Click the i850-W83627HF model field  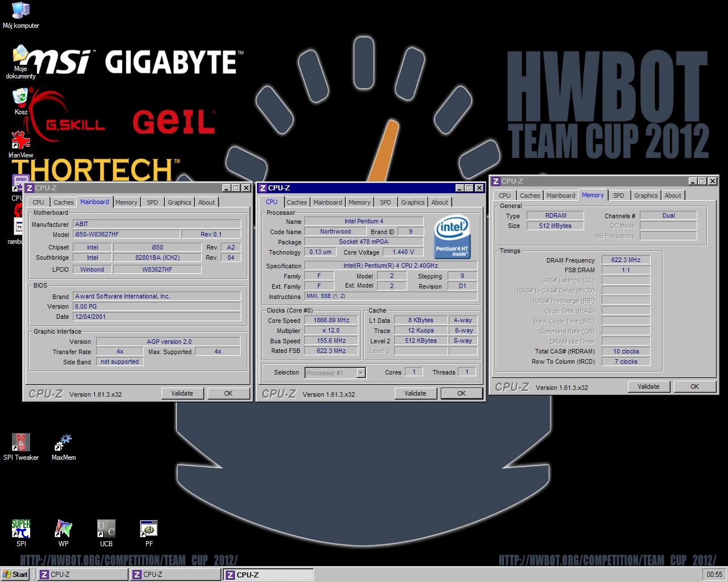pos(126,235)
